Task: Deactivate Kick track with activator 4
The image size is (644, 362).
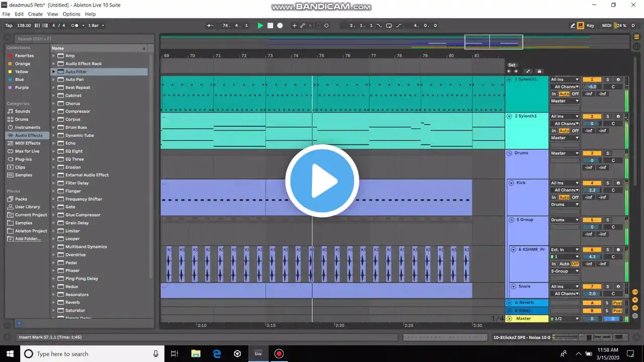Action: point(592,183)
